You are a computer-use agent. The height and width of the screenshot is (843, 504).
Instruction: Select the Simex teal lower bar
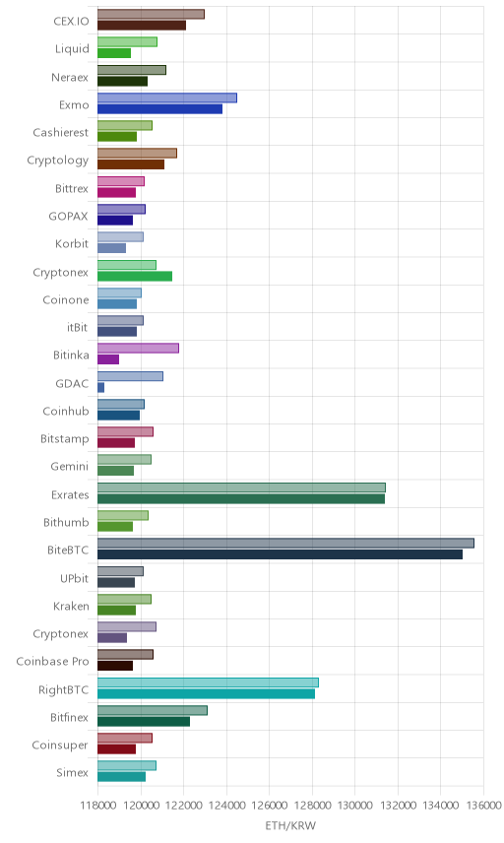[121, 777]
